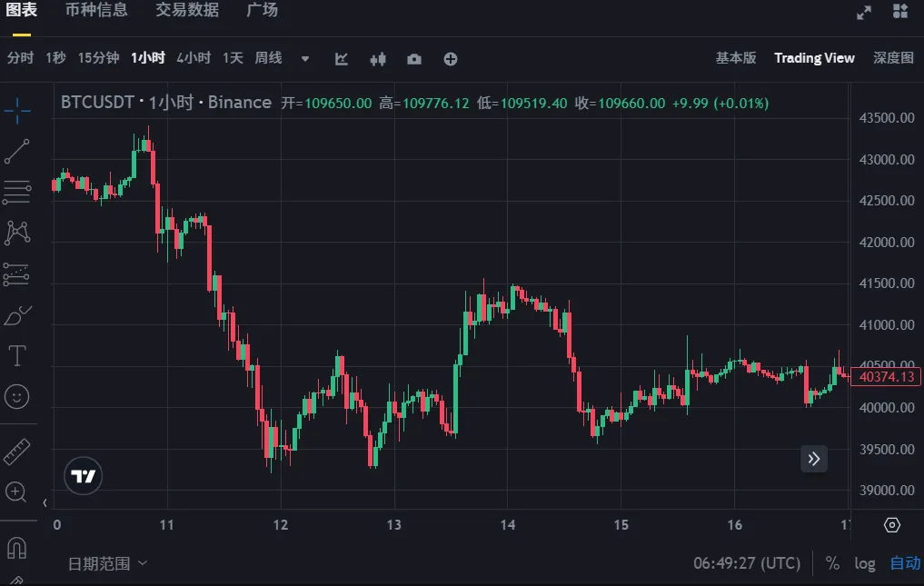This screenshot has width=924, height=586.
Task: Select the ruler measurement tool
Action: pyautogui.click(x=18, y=450)
